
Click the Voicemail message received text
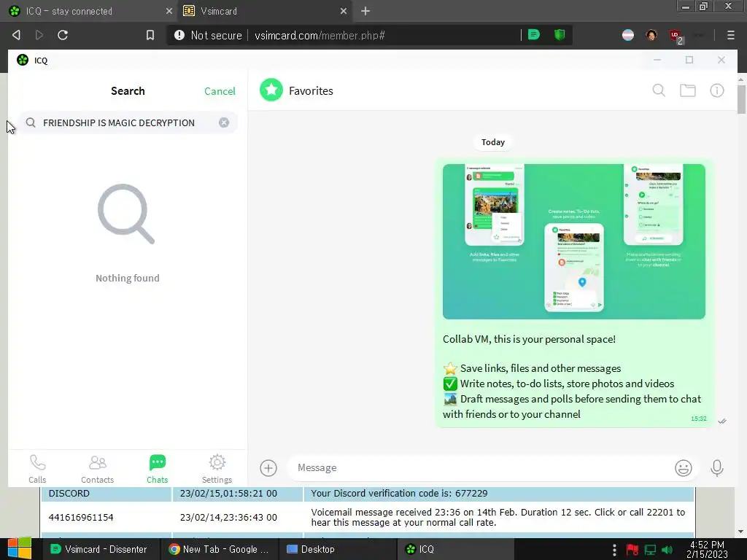[498, 517]
